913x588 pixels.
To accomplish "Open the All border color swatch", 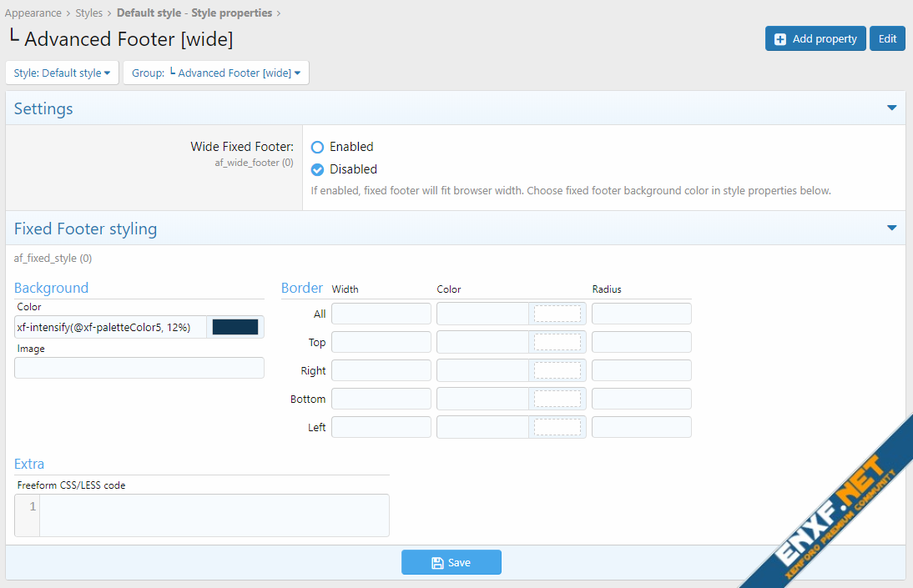I will [x=557, y=314].
